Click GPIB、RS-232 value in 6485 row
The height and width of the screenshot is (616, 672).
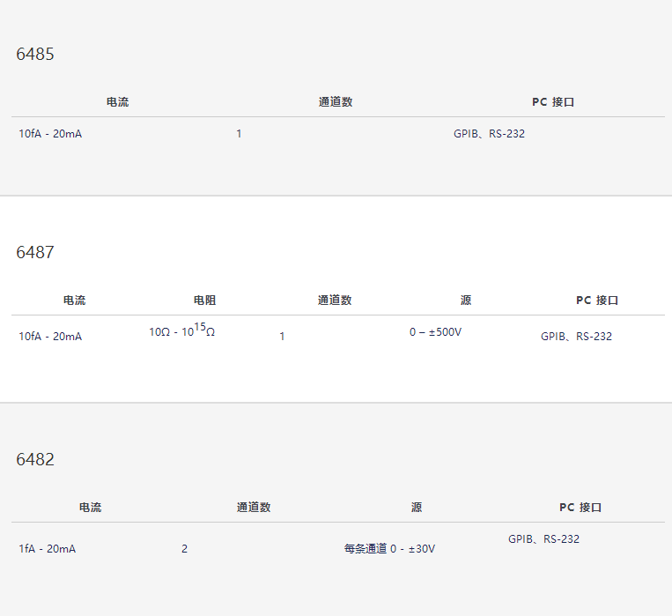[489, 134]
